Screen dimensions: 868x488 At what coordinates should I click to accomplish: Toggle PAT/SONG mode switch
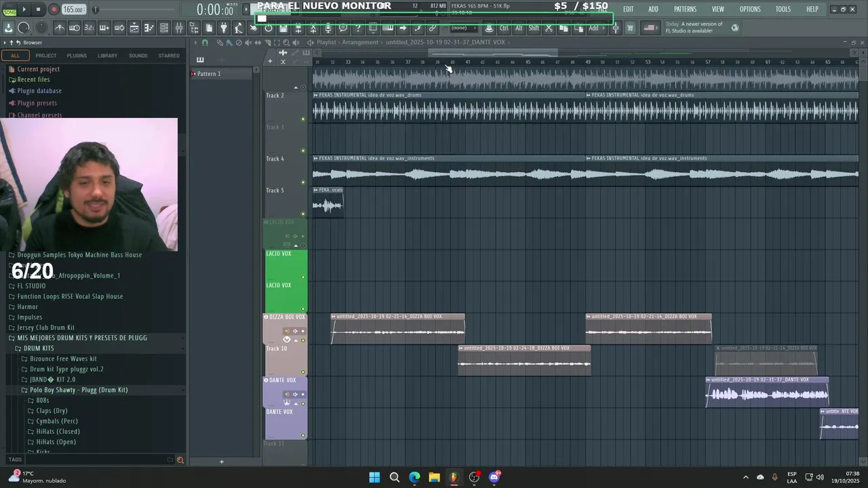point(9,9)
